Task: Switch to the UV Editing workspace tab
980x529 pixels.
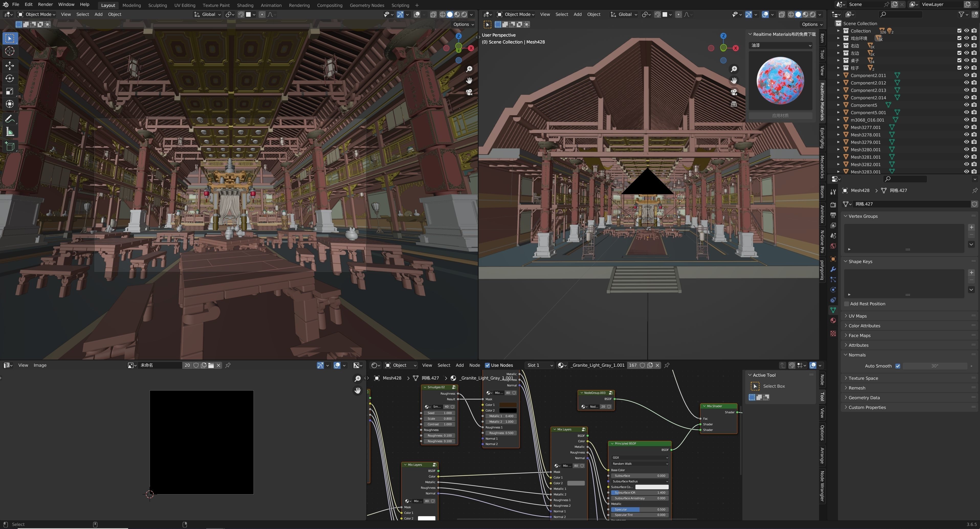Action: pos(184,5)
